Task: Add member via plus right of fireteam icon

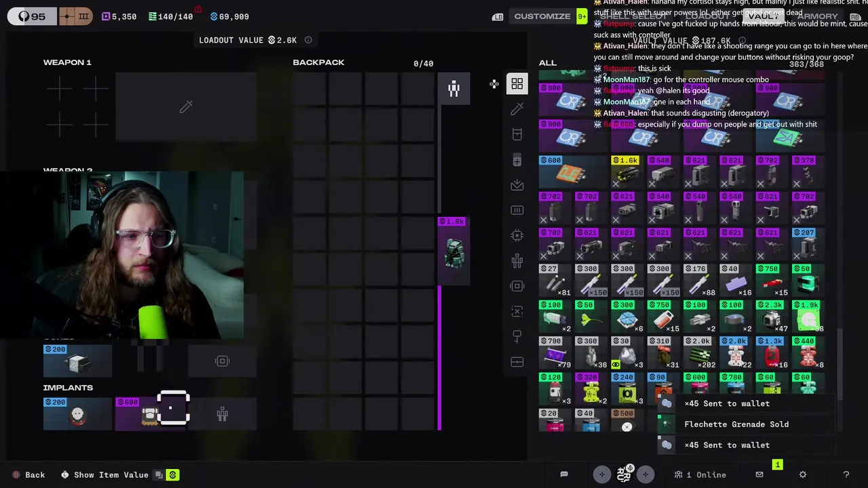Action: click(645, 474)
